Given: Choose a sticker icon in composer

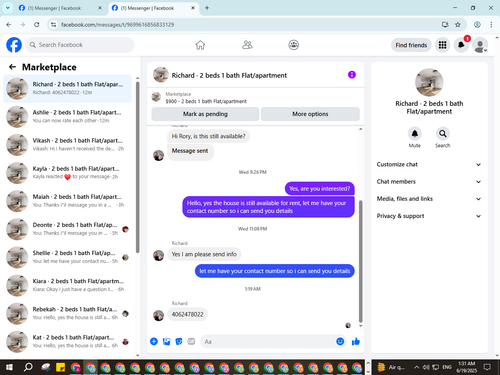Looking at the screenshot, I should pyautogui.click(x=179, y=341).
